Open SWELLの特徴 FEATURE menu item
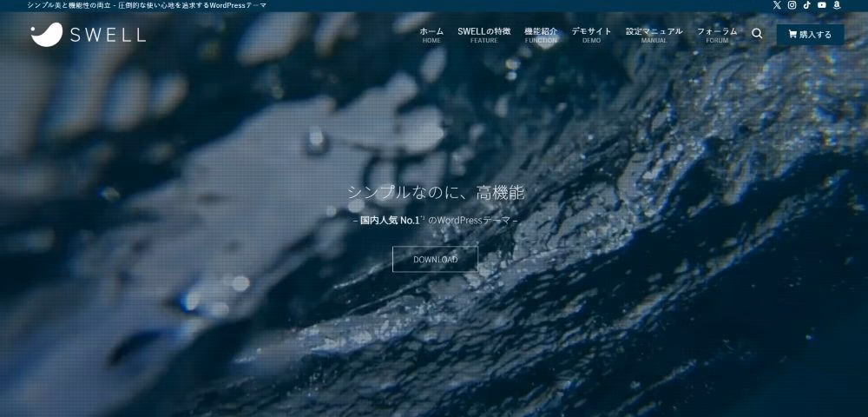Viewport: 868px width, 417px height. (x=483, y=36)
